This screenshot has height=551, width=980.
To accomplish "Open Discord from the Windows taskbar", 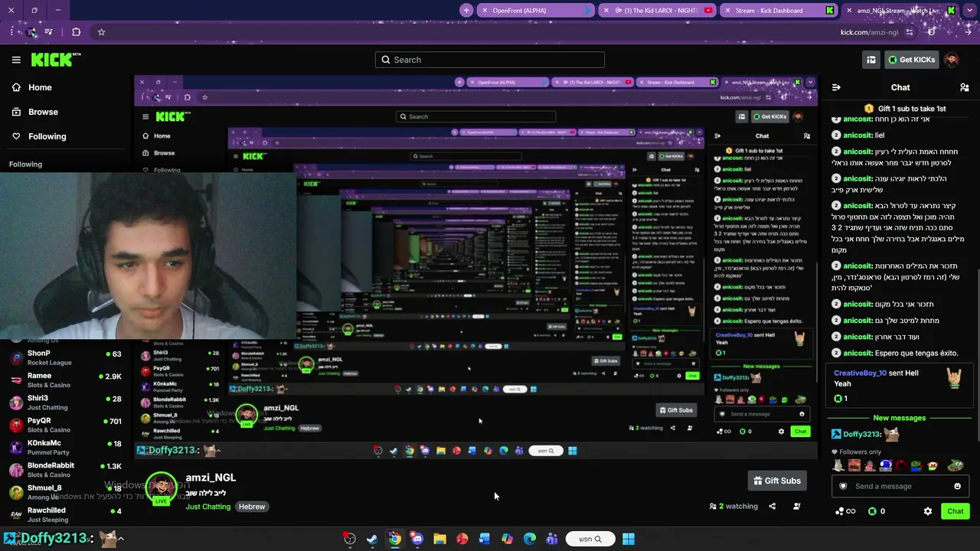I will (416, 539).
